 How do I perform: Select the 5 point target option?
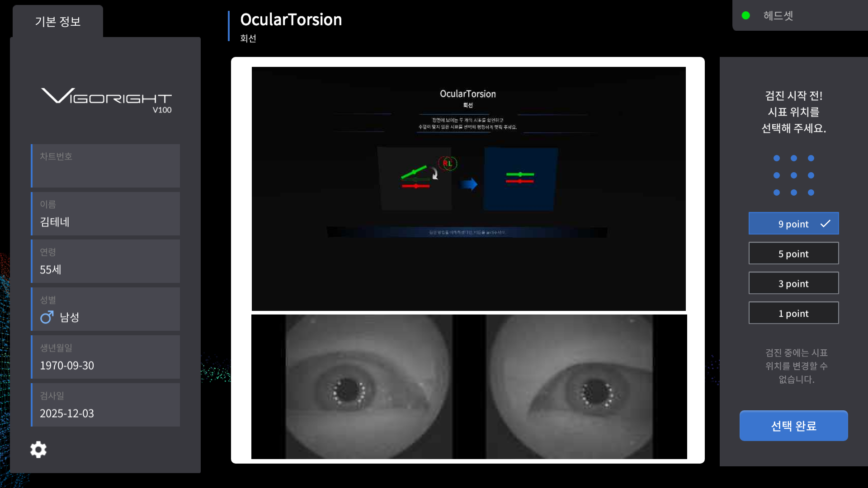click(793, 253)
